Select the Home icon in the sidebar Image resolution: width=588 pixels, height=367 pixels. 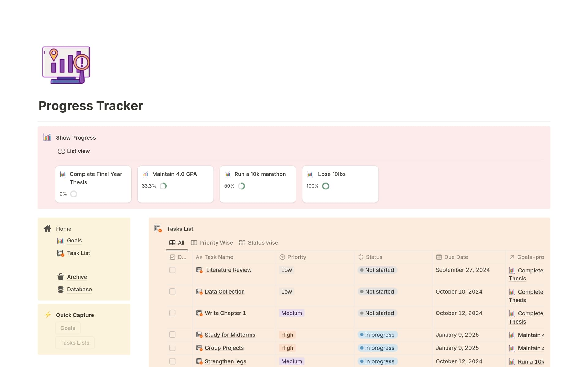(47, 228)
